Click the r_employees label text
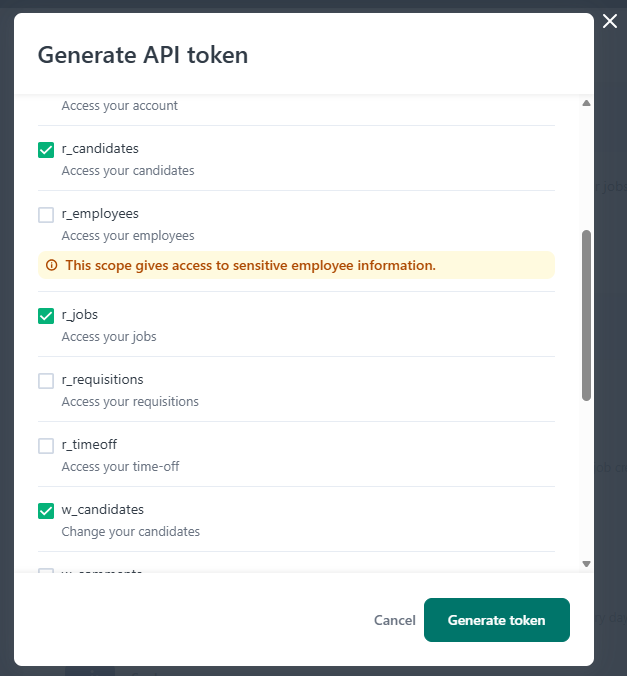 coord(100,214)
